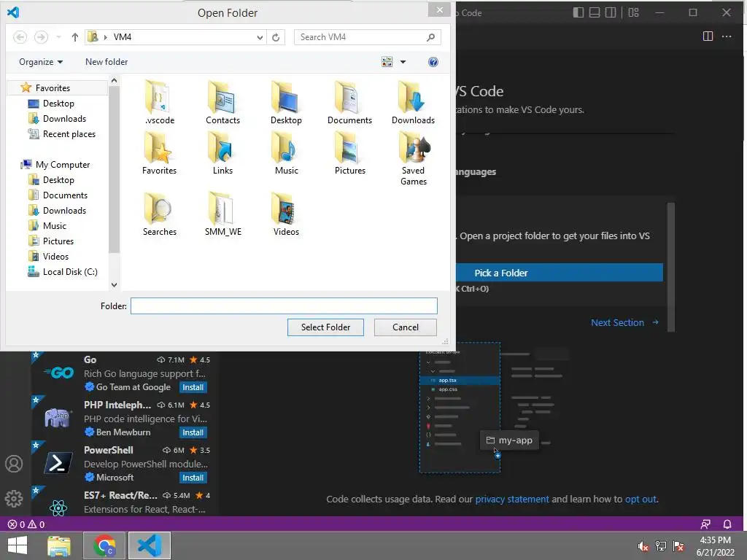This screenshot has height=560, width=747.
Task: Select the Links folder icon
Action: [x=222, y=153]
